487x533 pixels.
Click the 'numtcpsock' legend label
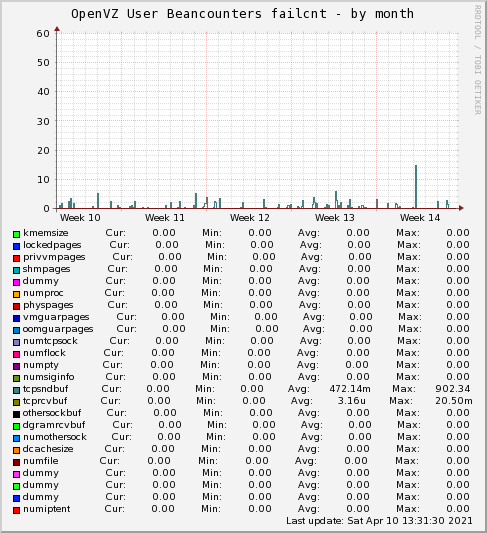pos(50,341)
